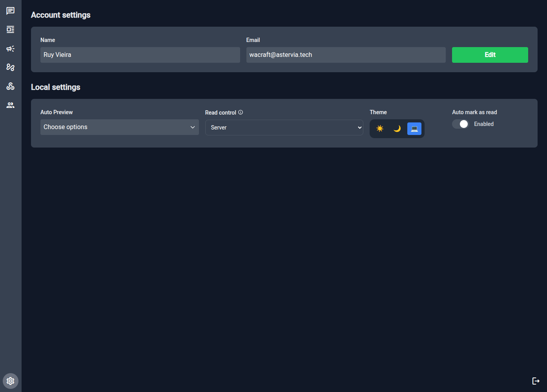Click the Read control info icon
The width and height of the screenshot is (547, 392).
(241, 112)
